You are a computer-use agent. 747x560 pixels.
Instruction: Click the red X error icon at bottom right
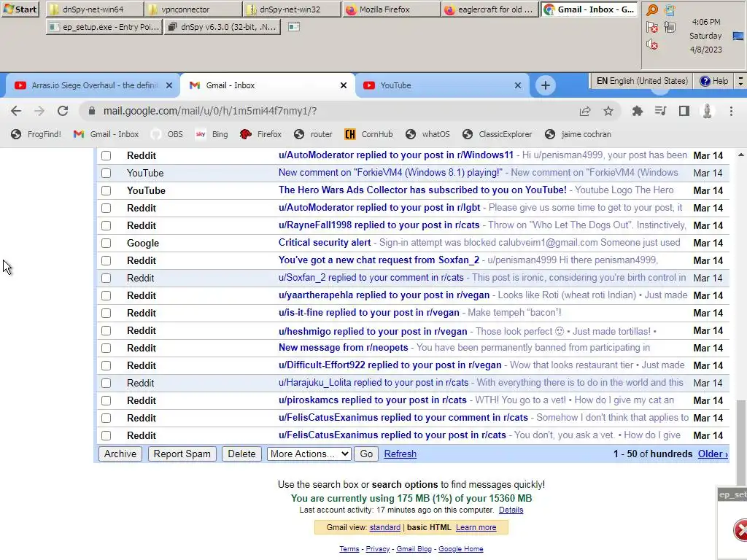740,530
